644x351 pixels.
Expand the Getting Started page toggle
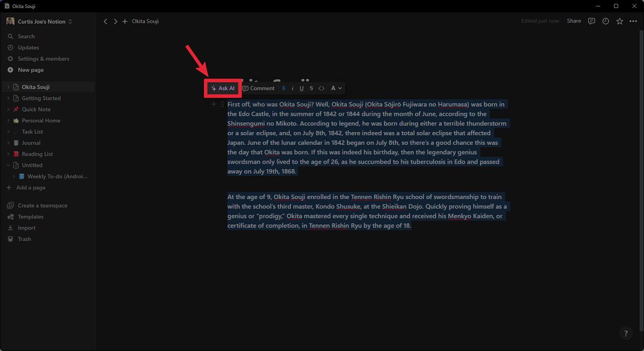[9, 98]
